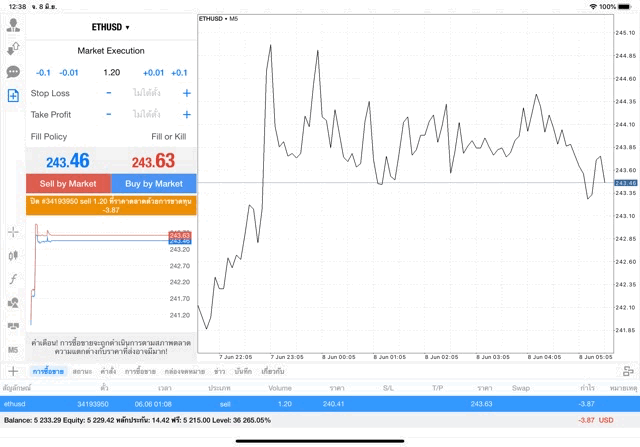The height and width of the screenshot is (447, 640).
Task: Click the Market Execution label
Action: (111, 51)
